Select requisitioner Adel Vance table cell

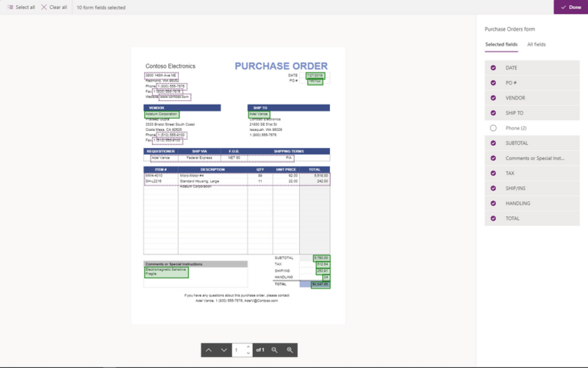pos(161,158)
